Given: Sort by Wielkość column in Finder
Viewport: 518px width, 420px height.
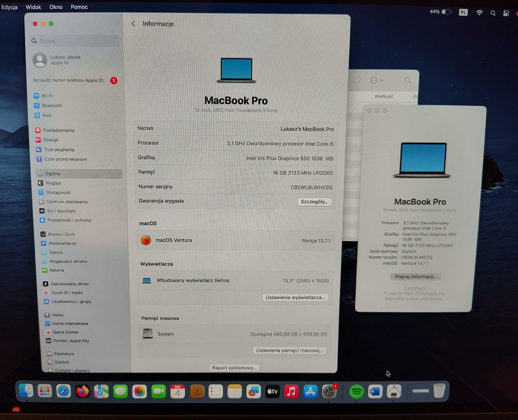Looking at the screenshot, I should pyautogui.click(x=384, y=97).
